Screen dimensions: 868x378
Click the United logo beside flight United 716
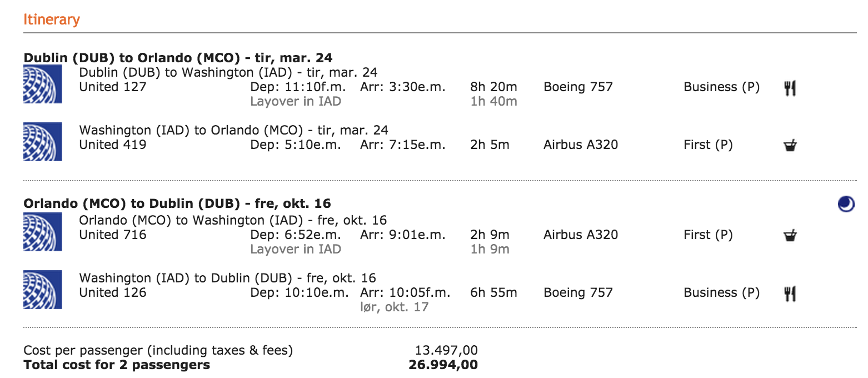pos(43,232)
